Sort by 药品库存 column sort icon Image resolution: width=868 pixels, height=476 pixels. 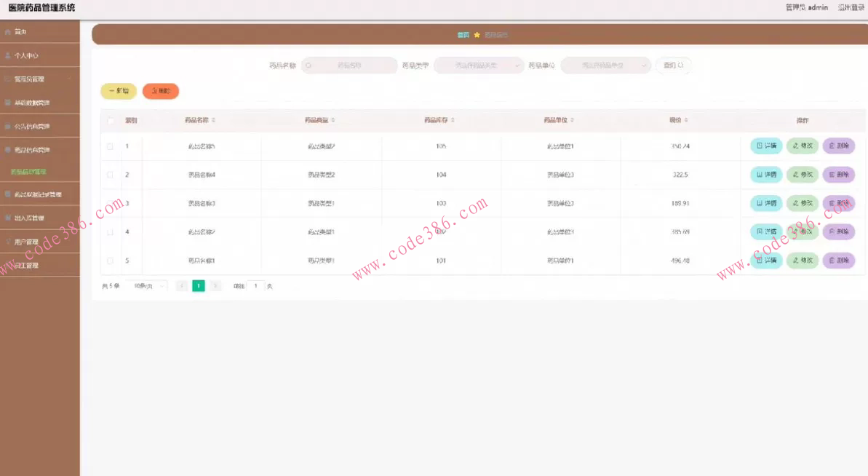(x=453, y=120)
